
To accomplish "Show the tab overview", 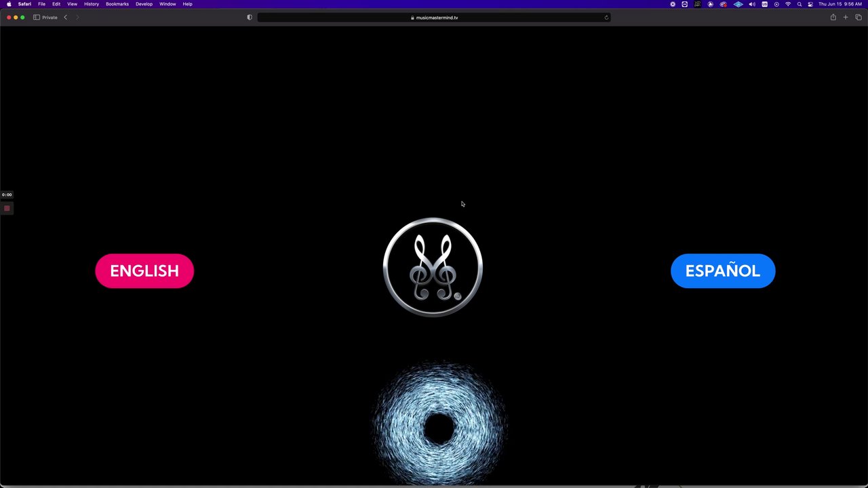I will [858, 18].
